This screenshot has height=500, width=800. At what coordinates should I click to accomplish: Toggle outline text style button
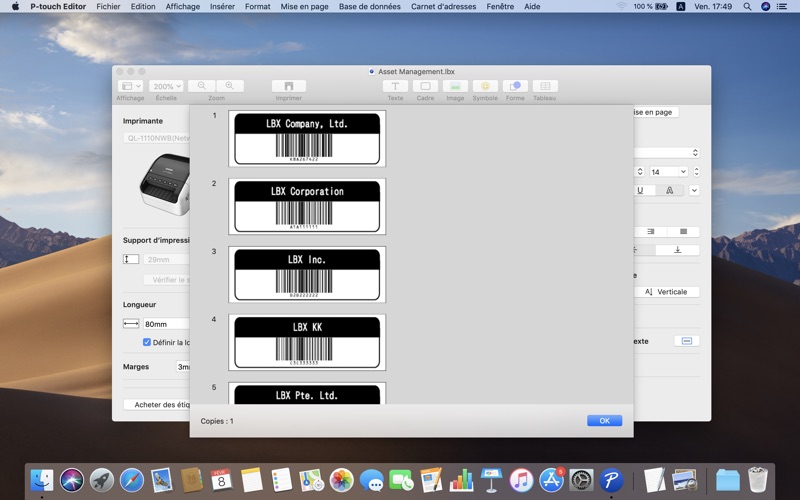coord(669,190)
